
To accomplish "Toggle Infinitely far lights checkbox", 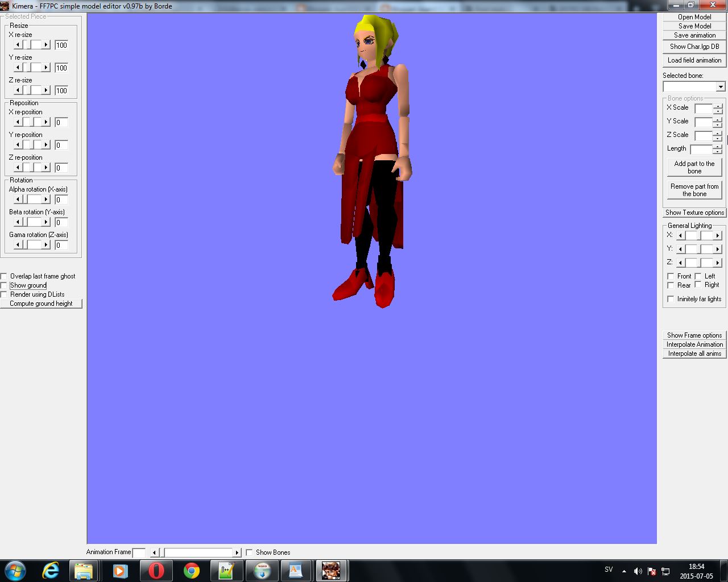I will pos(671,299).
